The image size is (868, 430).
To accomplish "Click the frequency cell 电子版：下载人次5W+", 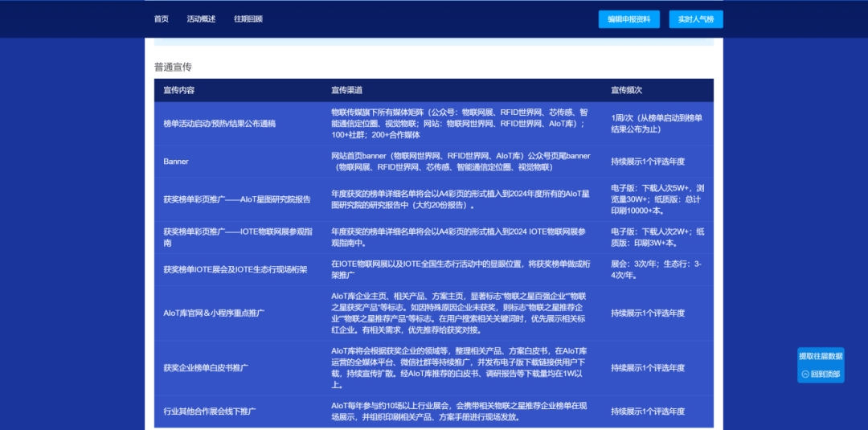I will [x=657, y=199].
